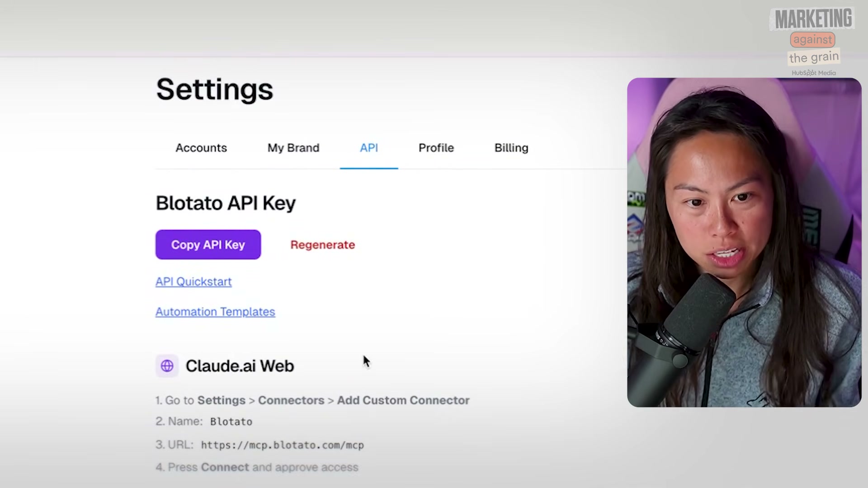Click the presenter webcam video overlay
This screenshot has height=488, width=868.
pyautogui.click(x=744, y=242)
